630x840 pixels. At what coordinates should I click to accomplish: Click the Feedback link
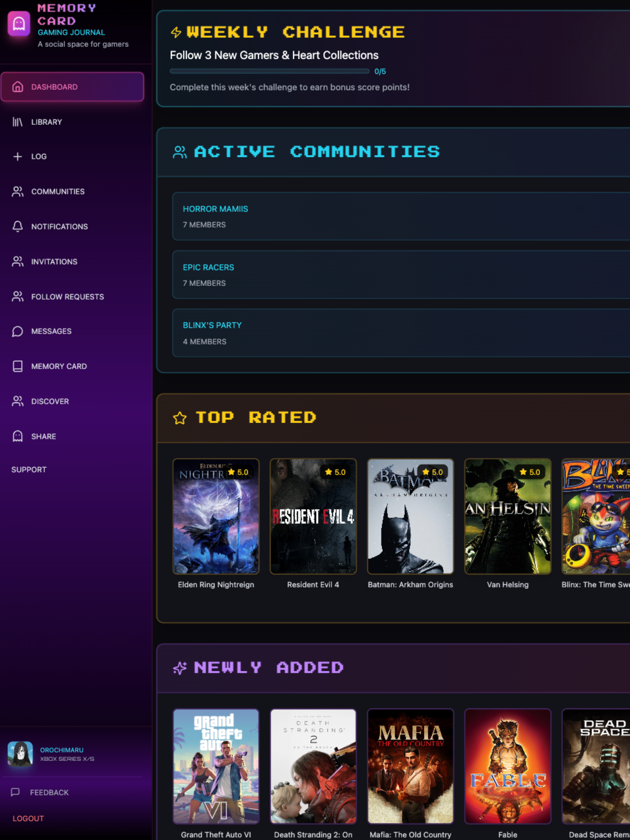(x=49, y=792)
